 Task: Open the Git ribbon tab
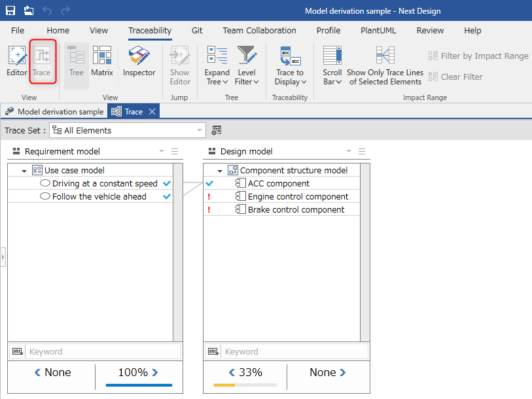197,31
